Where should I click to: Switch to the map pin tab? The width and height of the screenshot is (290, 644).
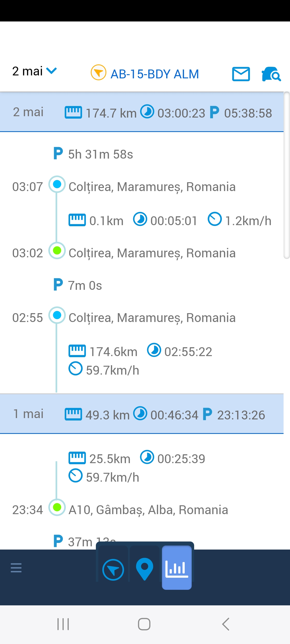click(x=144, y=568)
